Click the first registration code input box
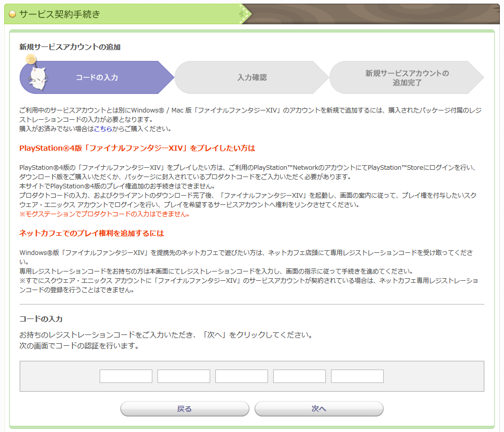Image resolution: width=504 pixels, height=432 pixels. coord(125,376)
